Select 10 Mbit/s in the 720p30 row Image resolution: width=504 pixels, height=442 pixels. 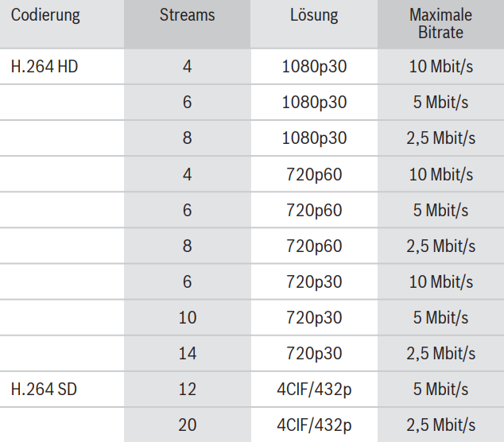440,282
